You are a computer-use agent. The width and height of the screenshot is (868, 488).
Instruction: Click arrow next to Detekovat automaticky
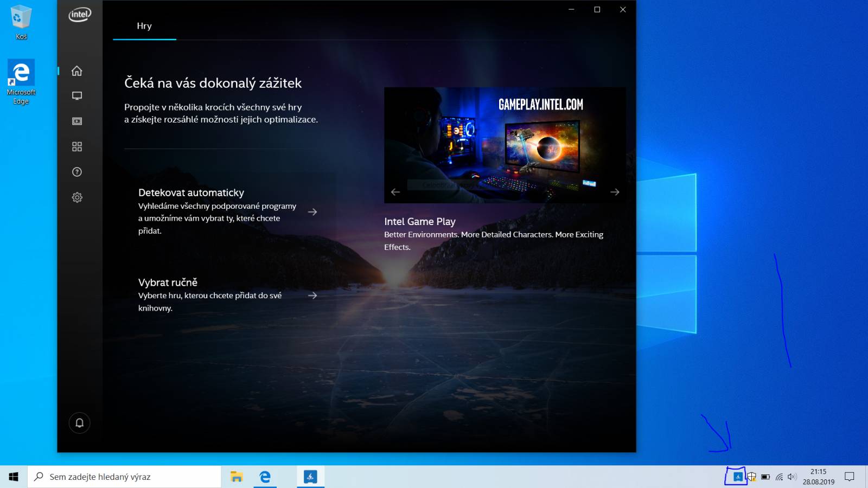point(312,212)
